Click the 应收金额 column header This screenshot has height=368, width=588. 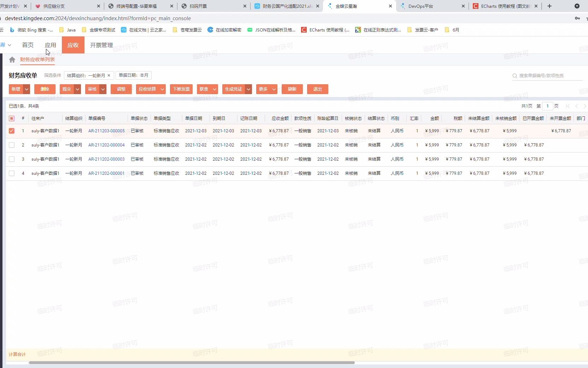click(280, 119)
